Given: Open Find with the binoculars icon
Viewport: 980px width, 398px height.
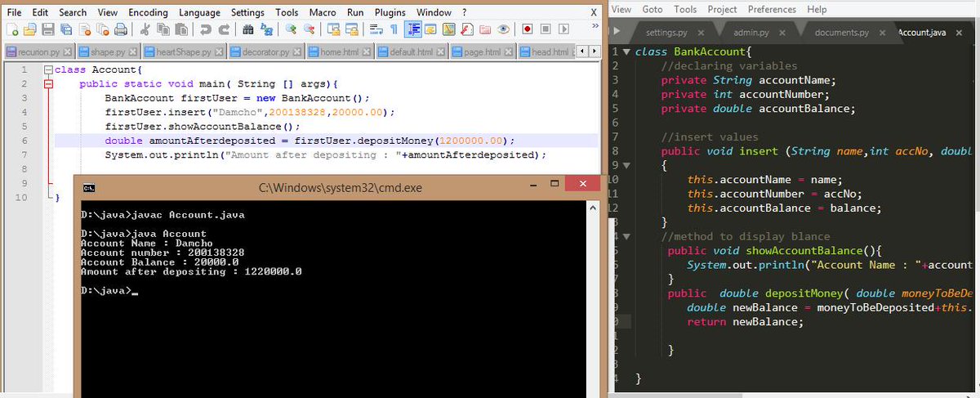Looking at the screenshot, I should 247,29.
